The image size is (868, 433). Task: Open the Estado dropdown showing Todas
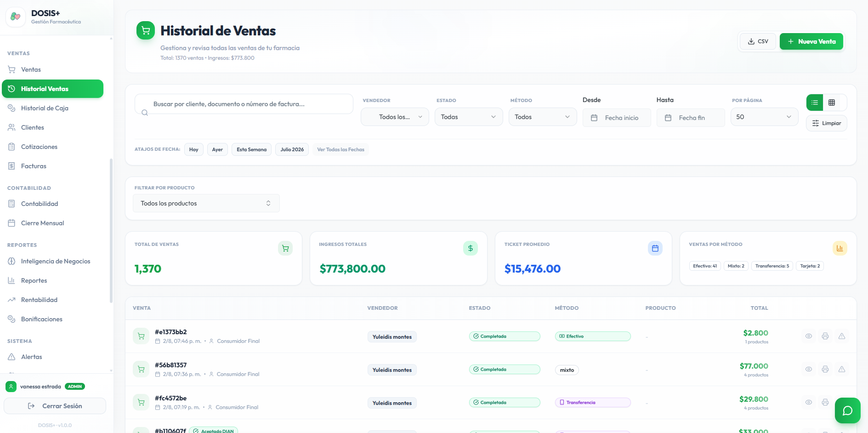[x=469, y=117]
